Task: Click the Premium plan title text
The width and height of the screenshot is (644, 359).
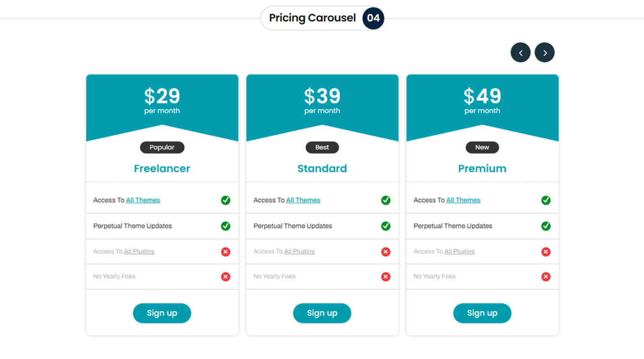Action: coord(482,168)
